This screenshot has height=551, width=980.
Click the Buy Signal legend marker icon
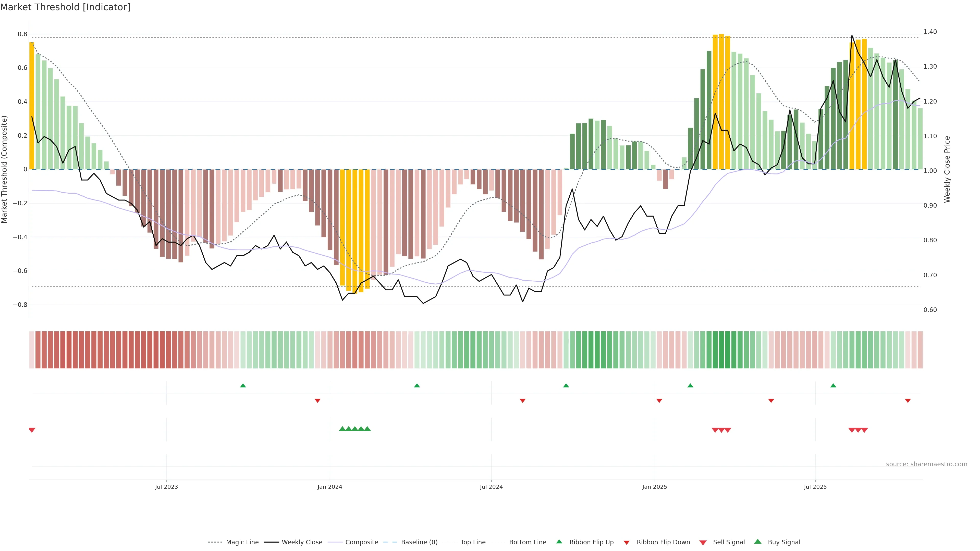coord(757,542)
